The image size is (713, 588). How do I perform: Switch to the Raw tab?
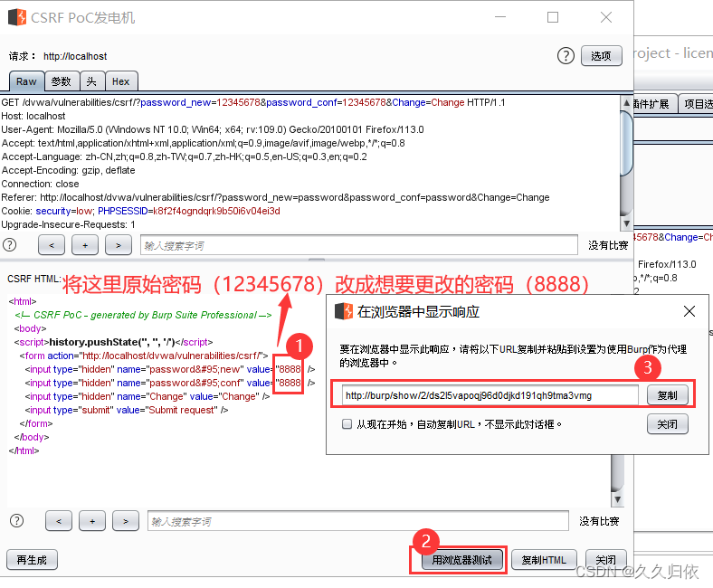click(26, 81)
